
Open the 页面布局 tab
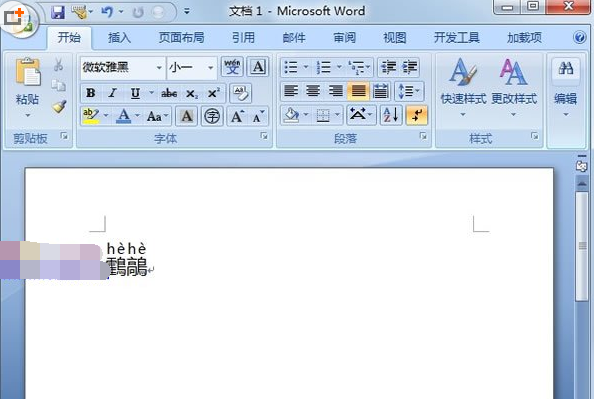(x=181, y=38)
